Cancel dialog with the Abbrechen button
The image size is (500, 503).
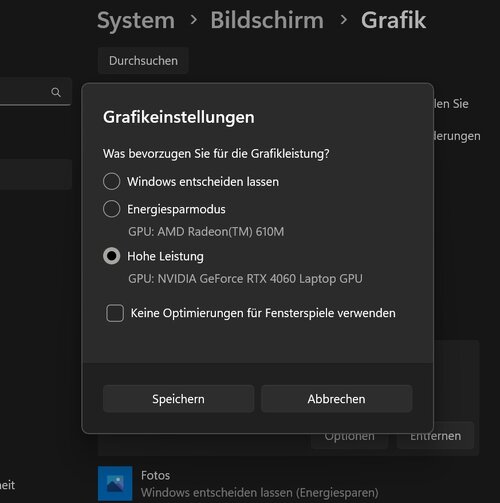pos(337,399)
